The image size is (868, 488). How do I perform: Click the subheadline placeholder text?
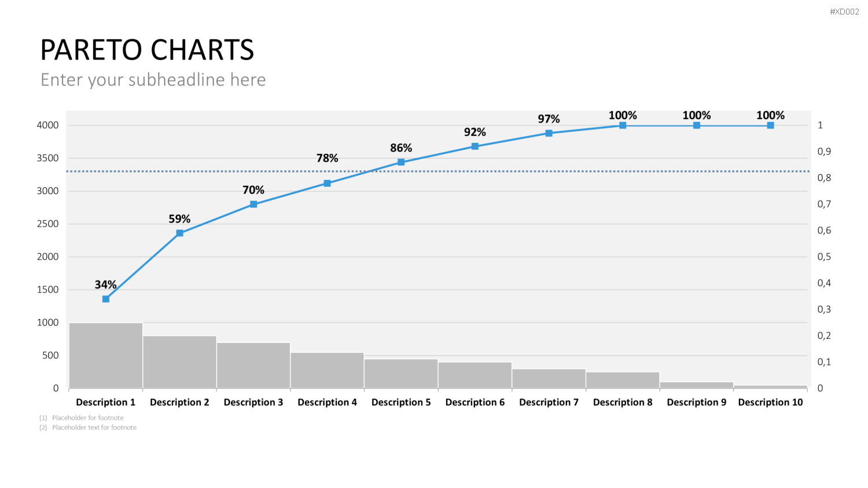[153, 80]
